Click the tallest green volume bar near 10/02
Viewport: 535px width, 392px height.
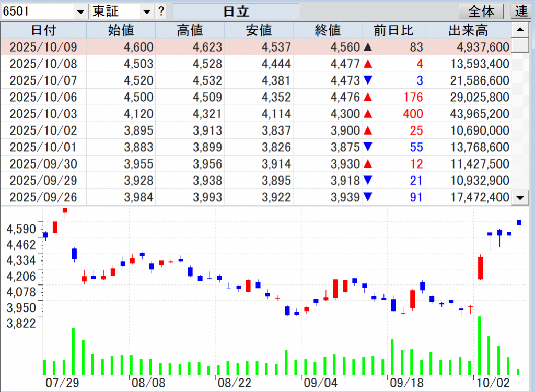pos(479,345)
